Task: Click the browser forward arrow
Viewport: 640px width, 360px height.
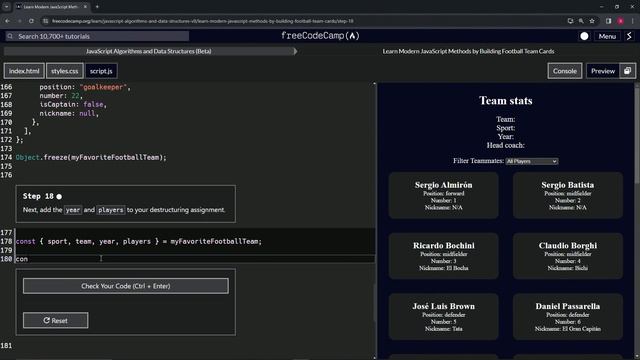Action: (19, 21)
